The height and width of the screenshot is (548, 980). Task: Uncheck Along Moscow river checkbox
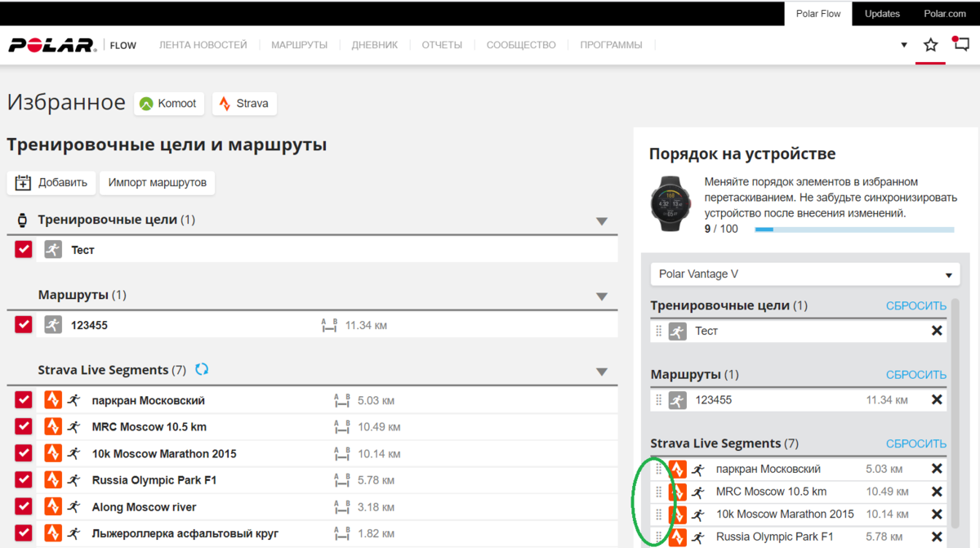pos(24,506)
